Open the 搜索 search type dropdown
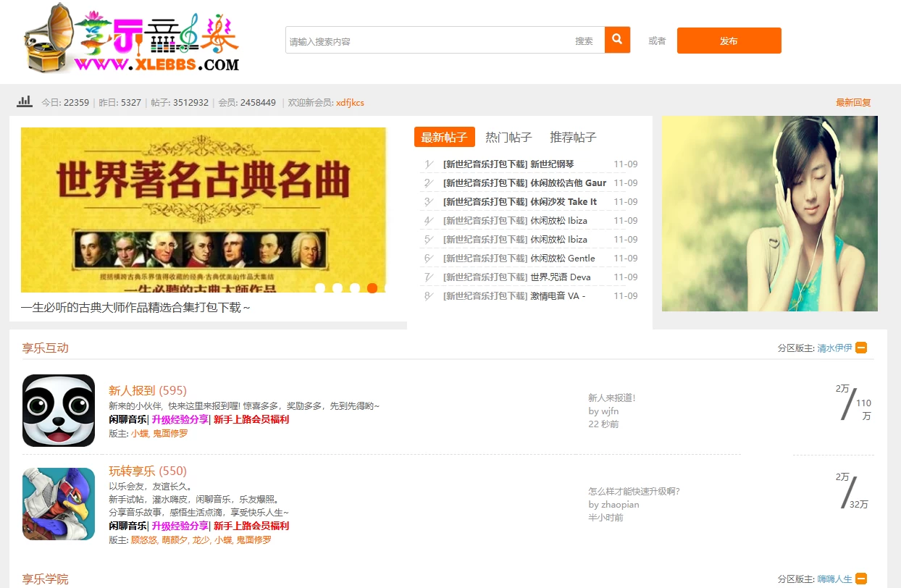Screen dimensions: 901x588 584,41
